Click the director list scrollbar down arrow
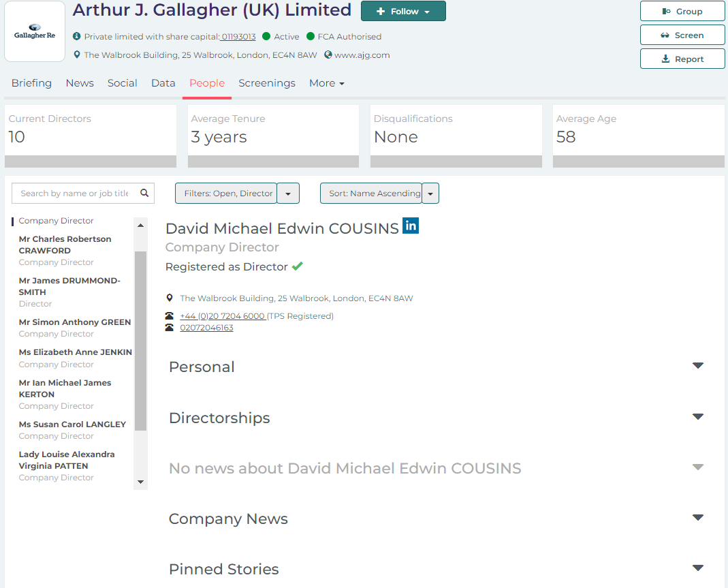 pyautogui.click(x=141, y=482)
